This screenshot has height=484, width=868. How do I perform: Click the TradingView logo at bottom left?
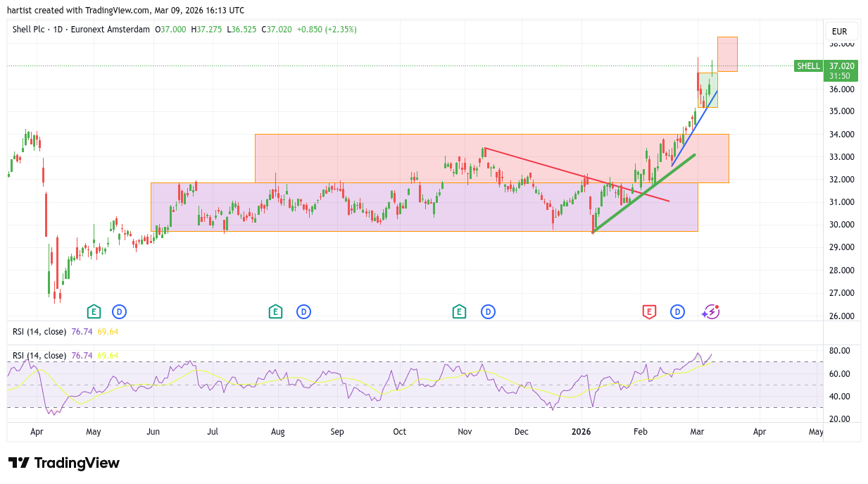pos(64,463)
